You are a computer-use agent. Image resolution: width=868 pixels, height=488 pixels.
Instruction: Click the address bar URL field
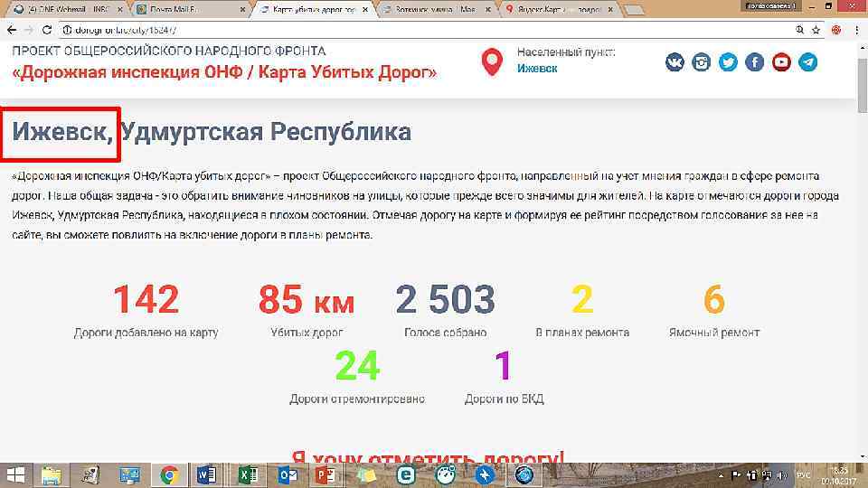pyautogui.click(x=426, y=31)
